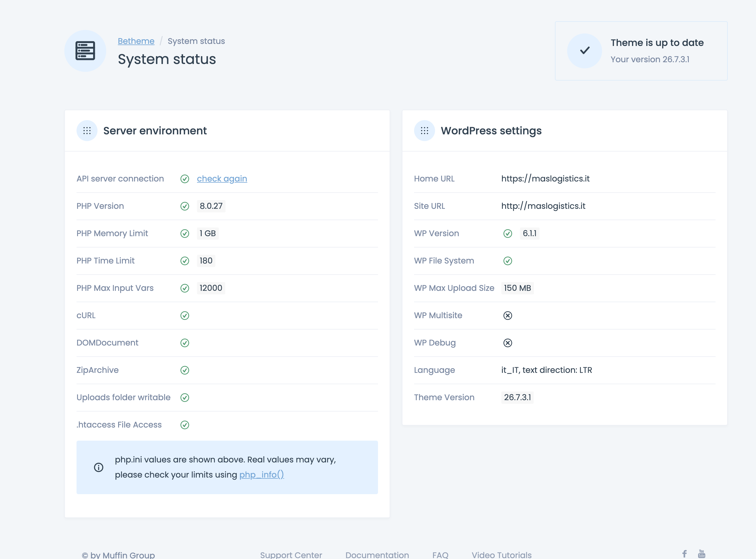
Task: Click the 'WP Max Upload Size' label
Action: [x=454, y=288]
